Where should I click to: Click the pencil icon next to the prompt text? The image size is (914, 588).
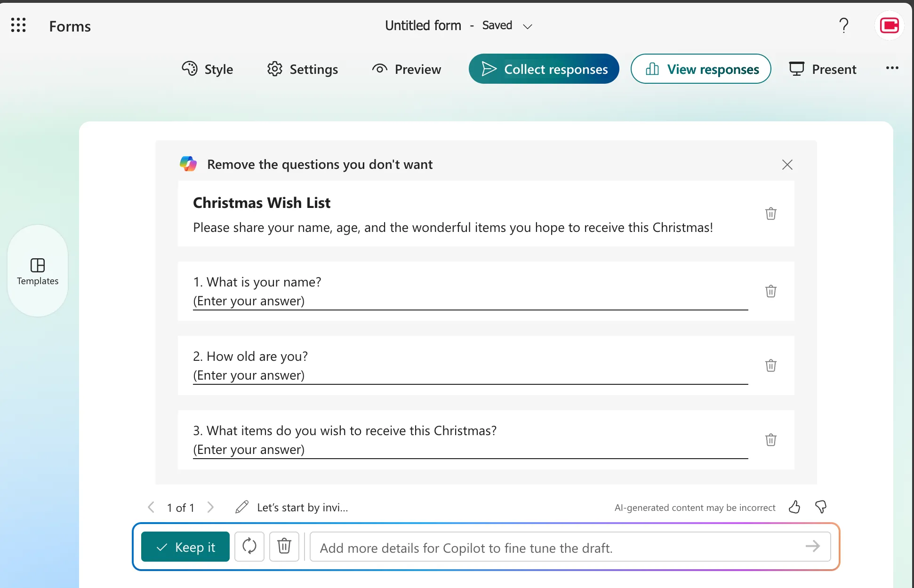pos(241,507)
